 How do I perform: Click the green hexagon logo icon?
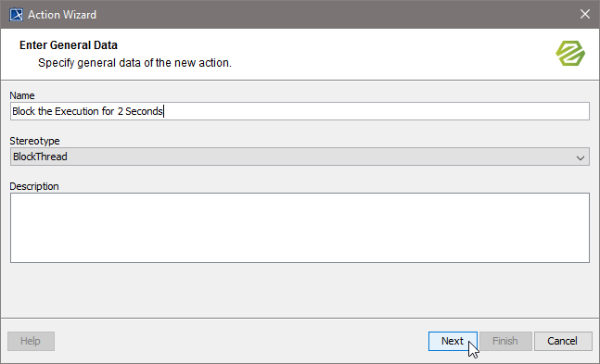(x=570, y=53)
